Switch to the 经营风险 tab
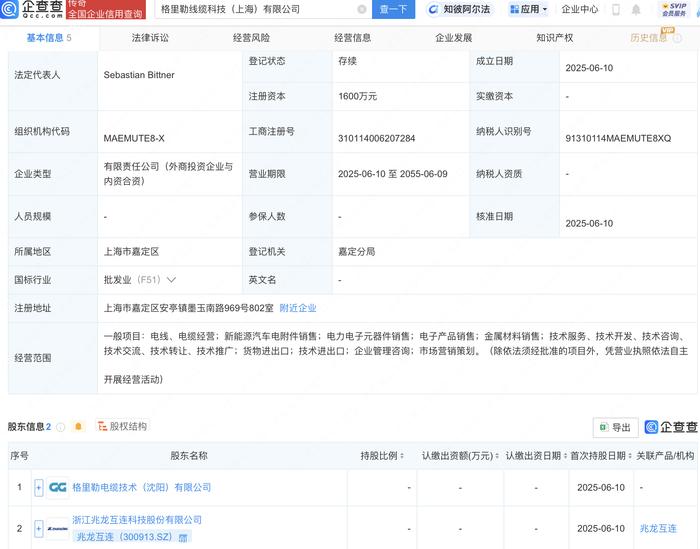The height and width of the screenshot is (549, 700). 251,38
